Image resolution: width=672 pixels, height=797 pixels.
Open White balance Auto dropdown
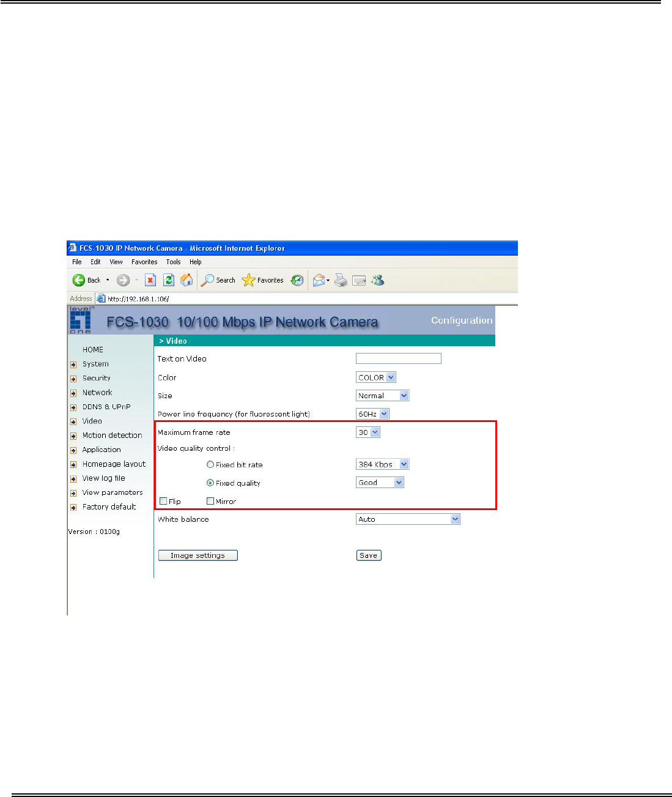click(408, 519)
